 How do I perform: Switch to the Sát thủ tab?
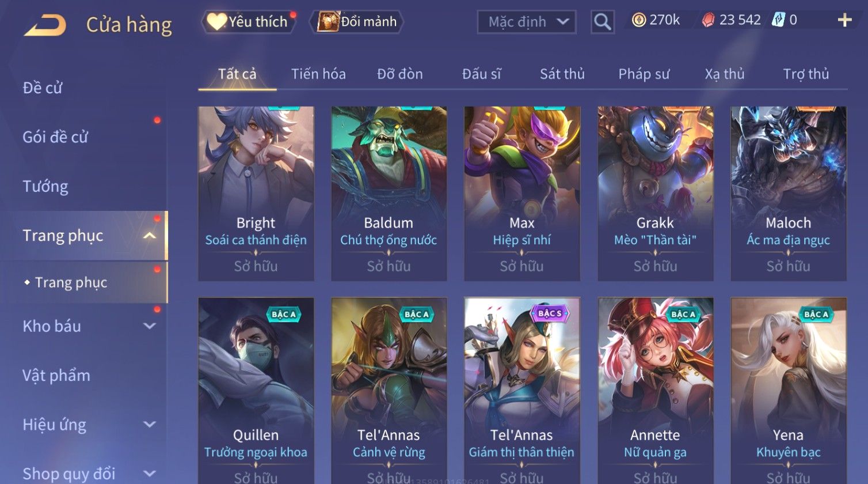click(562, 74)
